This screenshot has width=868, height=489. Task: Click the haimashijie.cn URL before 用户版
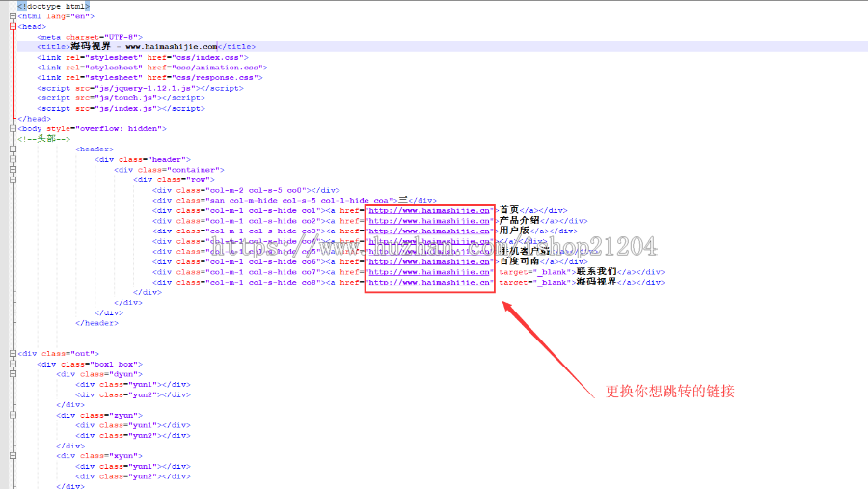click(429, 231)
